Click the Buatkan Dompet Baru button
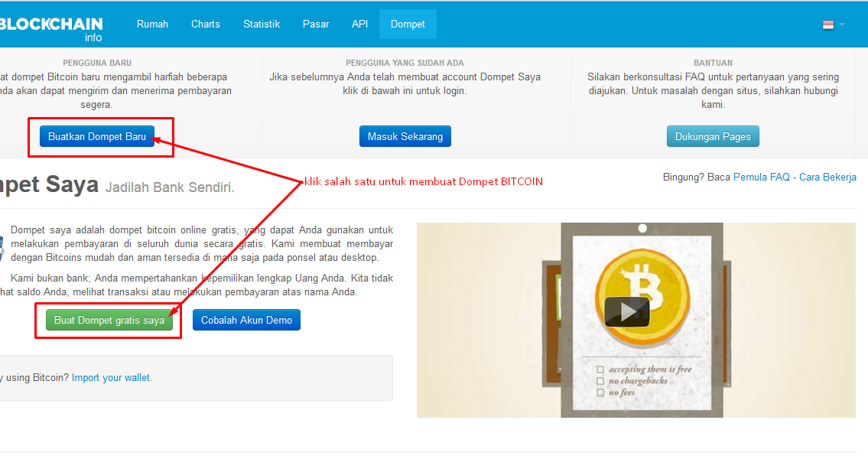 coord(97,136)
